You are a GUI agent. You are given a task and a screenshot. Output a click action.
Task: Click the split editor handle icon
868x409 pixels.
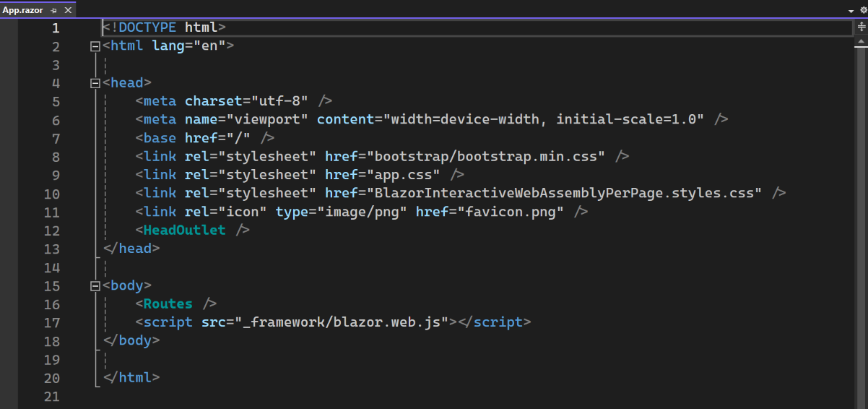pyautogui.click(x=862, y=27)
